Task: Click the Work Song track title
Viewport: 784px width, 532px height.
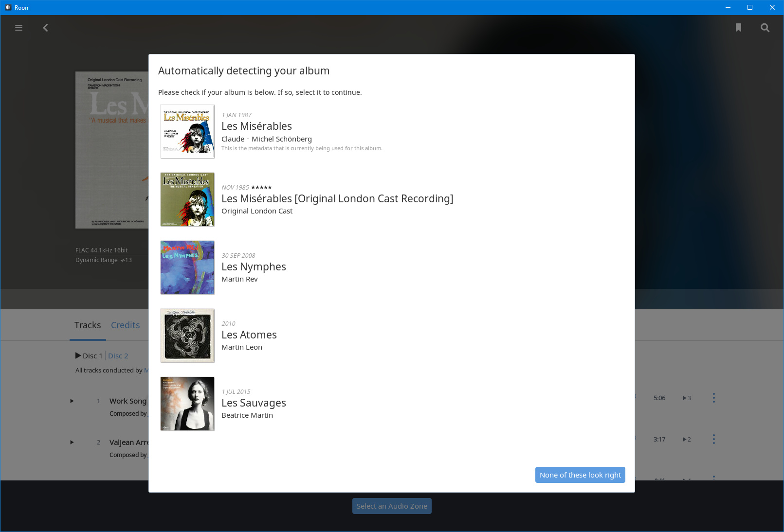Action: coord(128,401)
